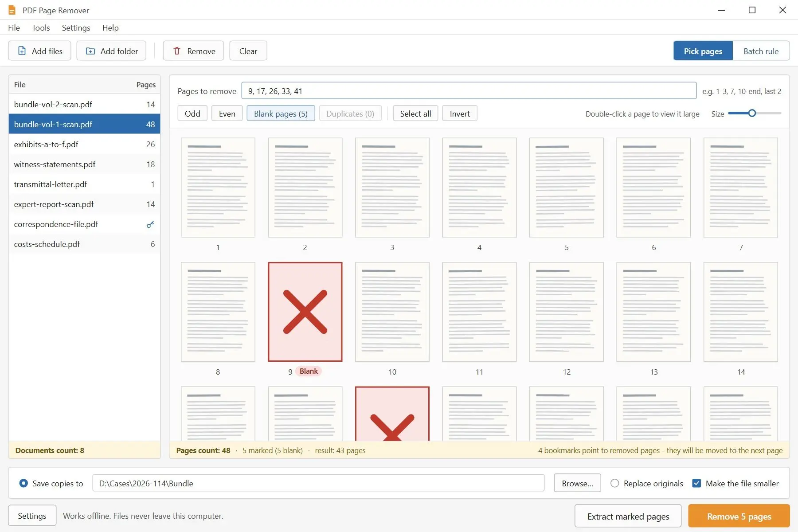Click the save folder path field
This screenshot has height=532, width=798.
[x=318, y=483]
